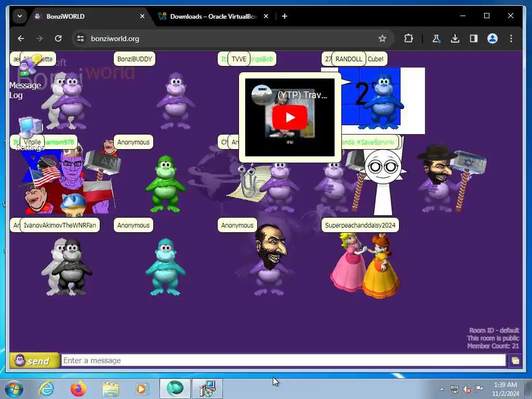This screenshot has width=532, height=399.
Task: Click the taskbar installer icon right of the browser
Action: click(x=207, y=389)
